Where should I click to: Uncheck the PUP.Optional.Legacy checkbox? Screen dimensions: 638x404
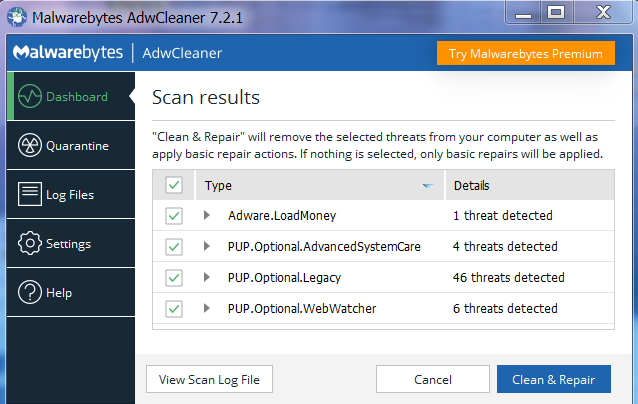coord(174,277)
